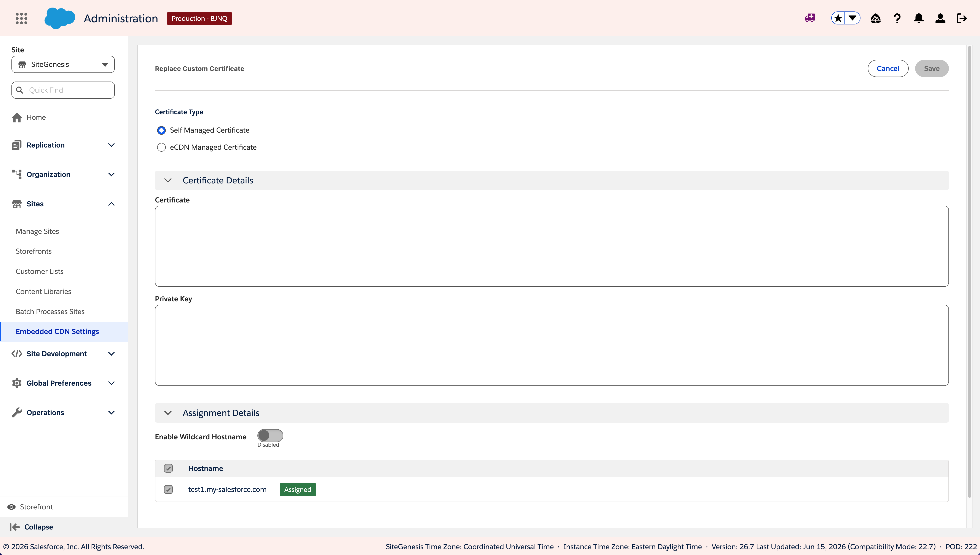Expand the Organization menu chevron

(111, 174)
